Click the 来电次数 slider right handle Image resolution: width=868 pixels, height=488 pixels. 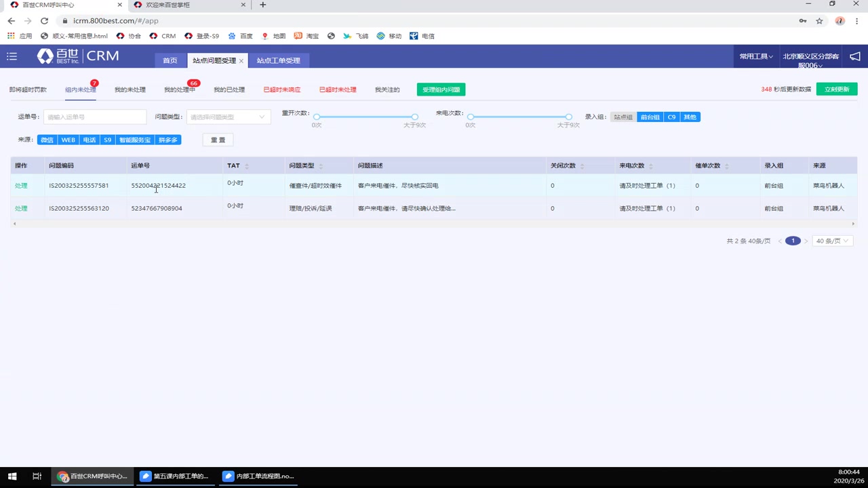click(x=569, y=117)
